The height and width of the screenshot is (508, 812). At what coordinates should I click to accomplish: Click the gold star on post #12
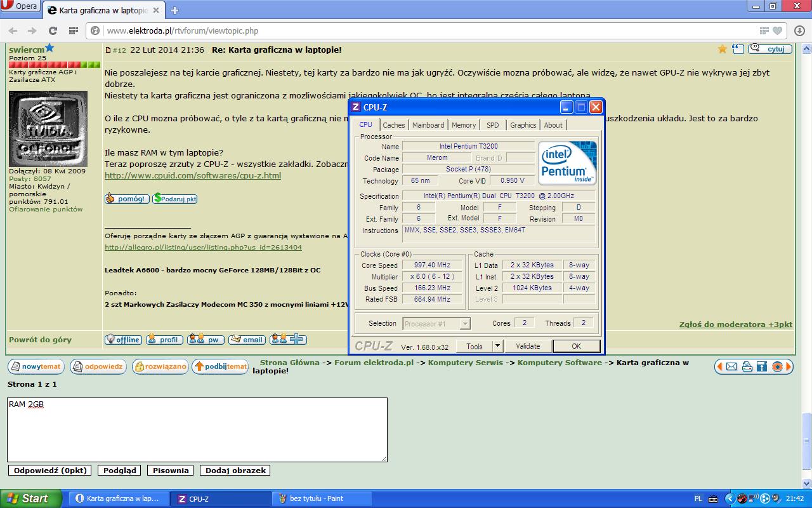click(x=722, y=49)
